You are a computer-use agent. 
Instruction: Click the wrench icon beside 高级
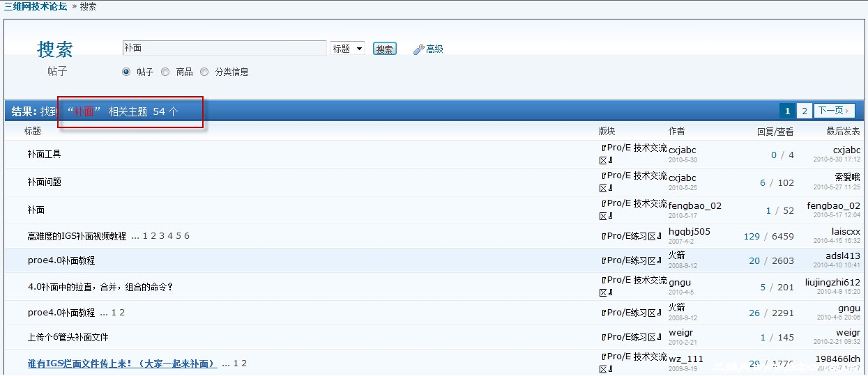[x=418, y=49]
